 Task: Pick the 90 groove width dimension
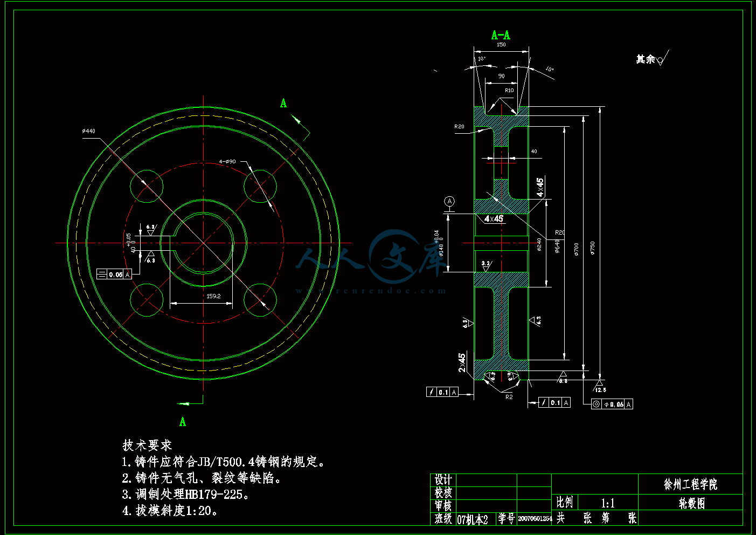(502, 76)
